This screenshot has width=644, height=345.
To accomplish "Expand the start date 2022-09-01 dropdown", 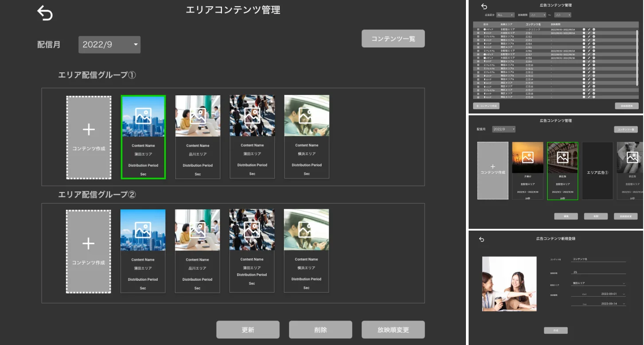I will (598, 294).
